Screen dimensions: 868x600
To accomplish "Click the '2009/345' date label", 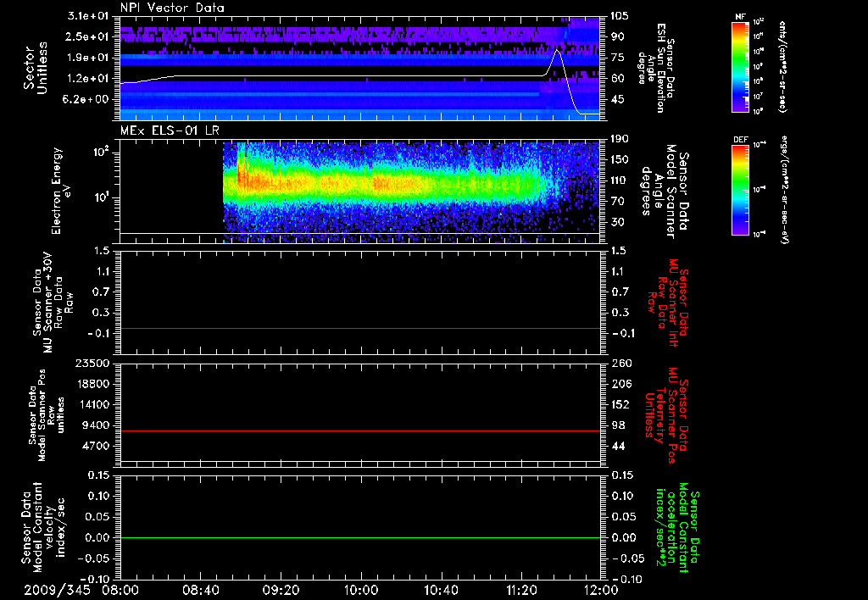I will click(x=57, y=590).
